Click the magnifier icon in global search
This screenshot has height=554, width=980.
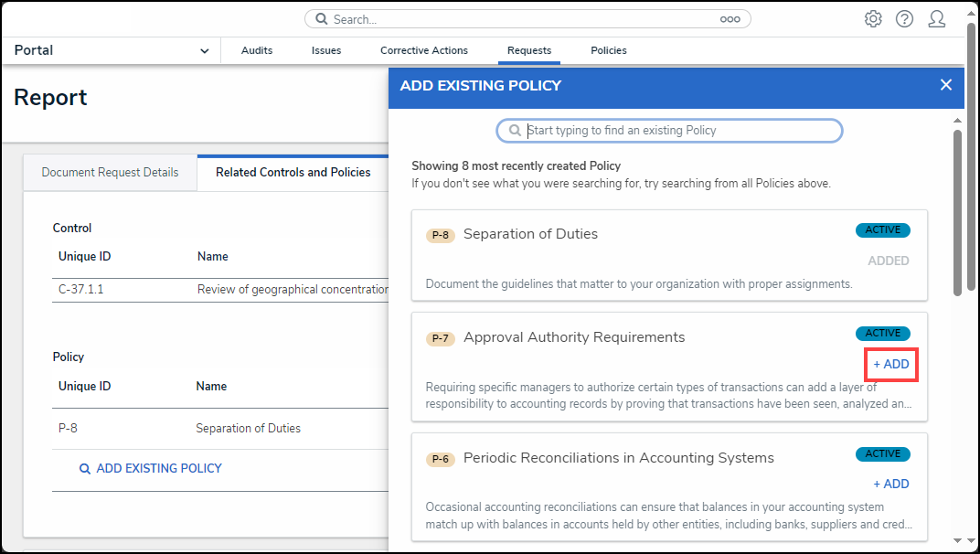point(322,19)
